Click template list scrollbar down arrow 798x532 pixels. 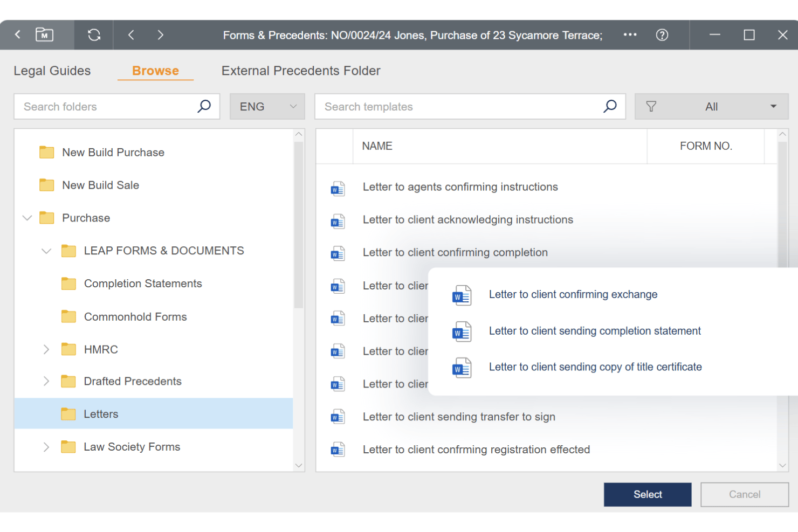click(x=782, y=466)
